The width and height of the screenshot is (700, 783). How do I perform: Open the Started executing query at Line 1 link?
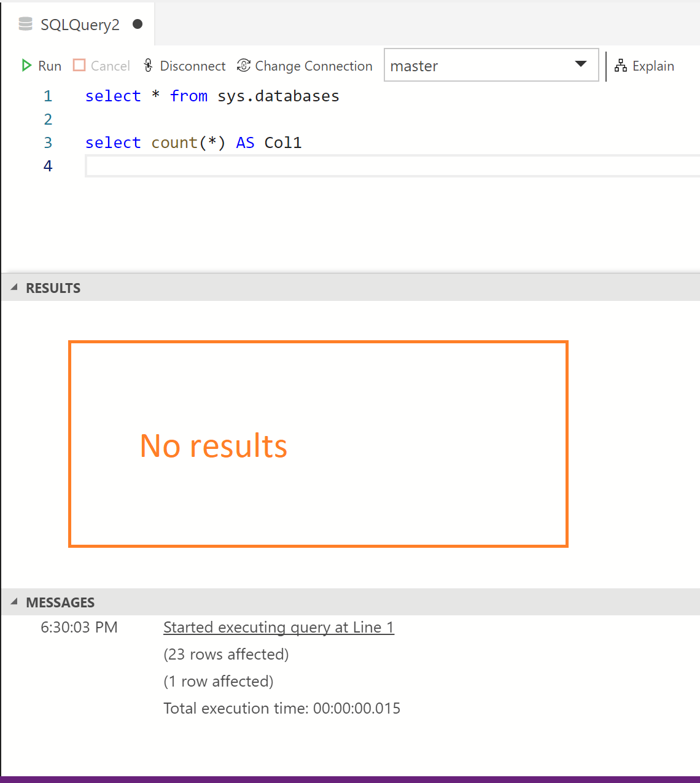(x=278, y=627)
